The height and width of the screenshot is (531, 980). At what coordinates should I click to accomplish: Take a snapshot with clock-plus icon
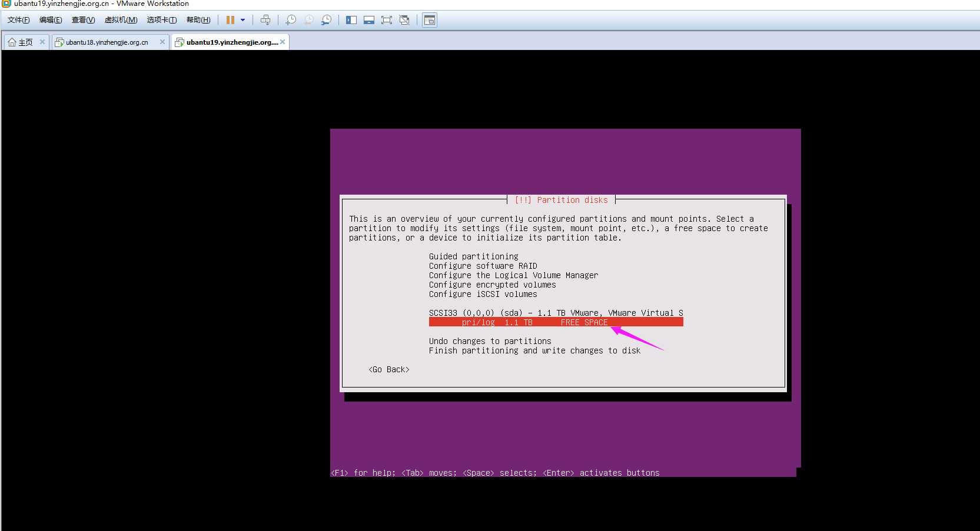pos(291,20)
